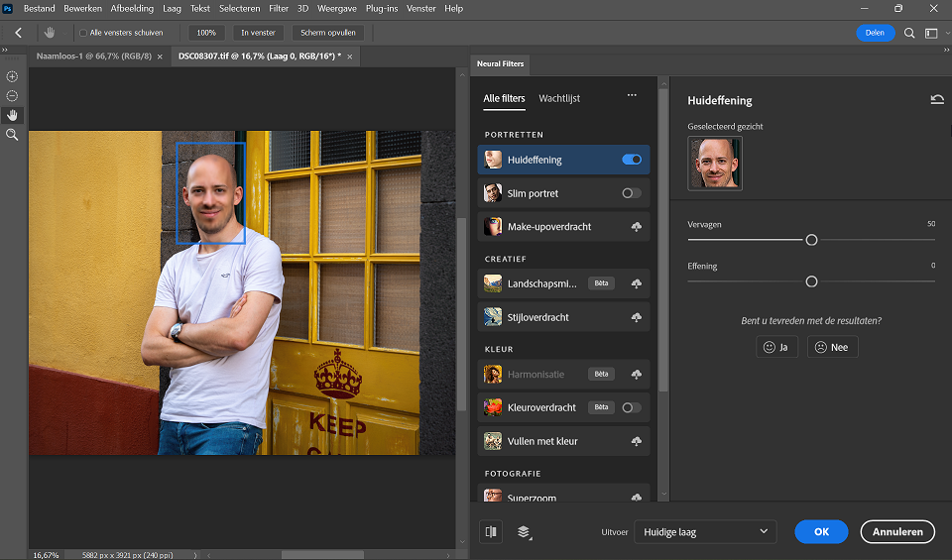
Task: Click the Vervagen slider handle
Action: (811, 240)
